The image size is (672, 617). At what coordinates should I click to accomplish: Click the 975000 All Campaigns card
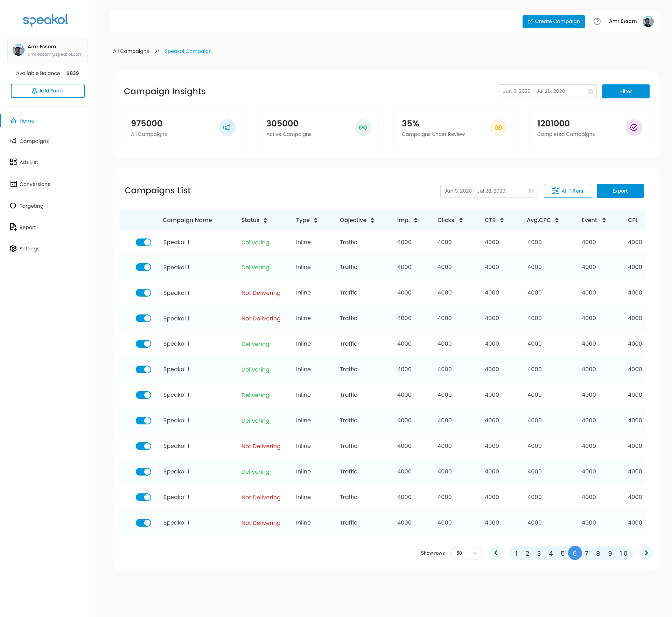point(183,127)
